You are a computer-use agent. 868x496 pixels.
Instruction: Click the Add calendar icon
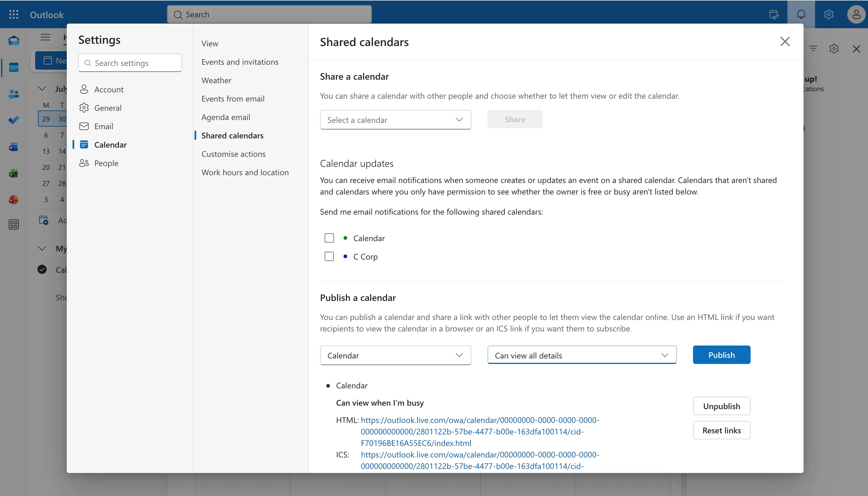(x=44, y=220)
